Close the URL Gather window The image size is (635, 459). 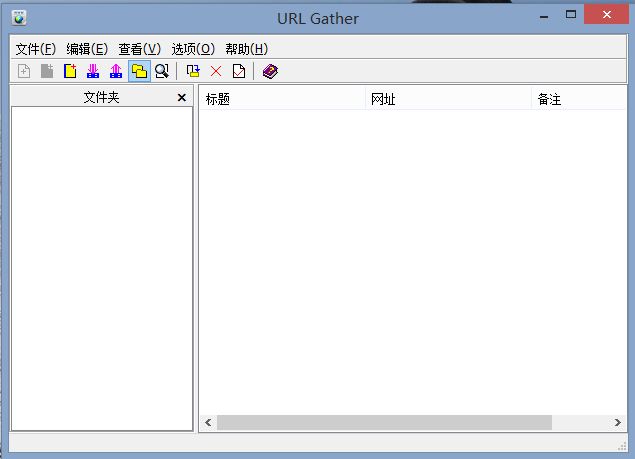click(x=607, y=15)
